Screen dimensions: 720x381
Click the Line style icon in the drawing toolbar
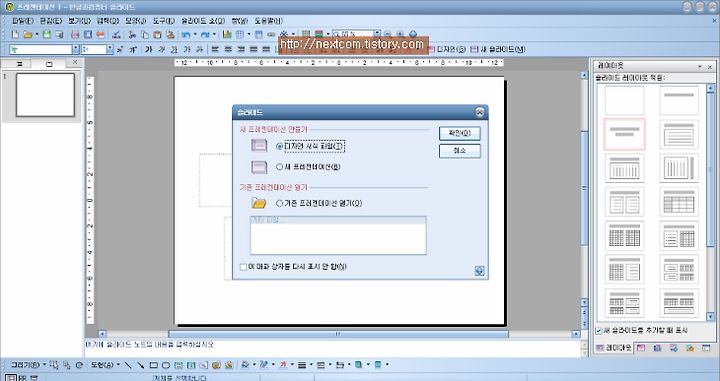point(302,365)
